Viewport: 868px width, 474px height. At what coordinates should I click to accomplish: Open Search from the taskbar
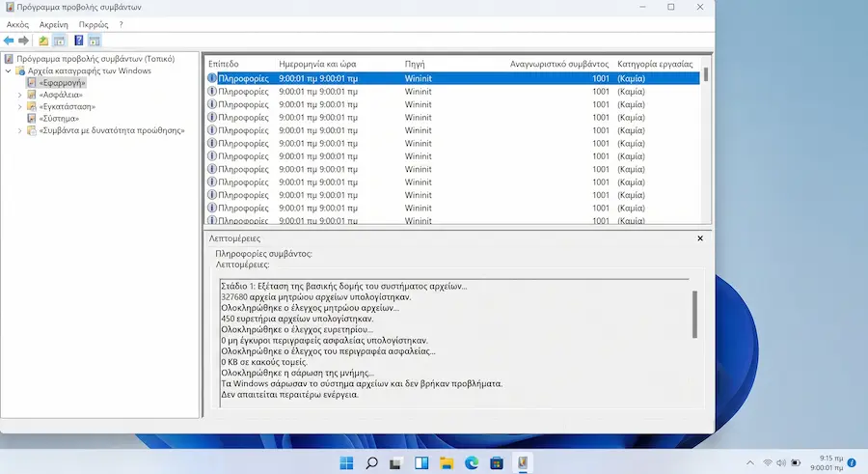(372, 463)
